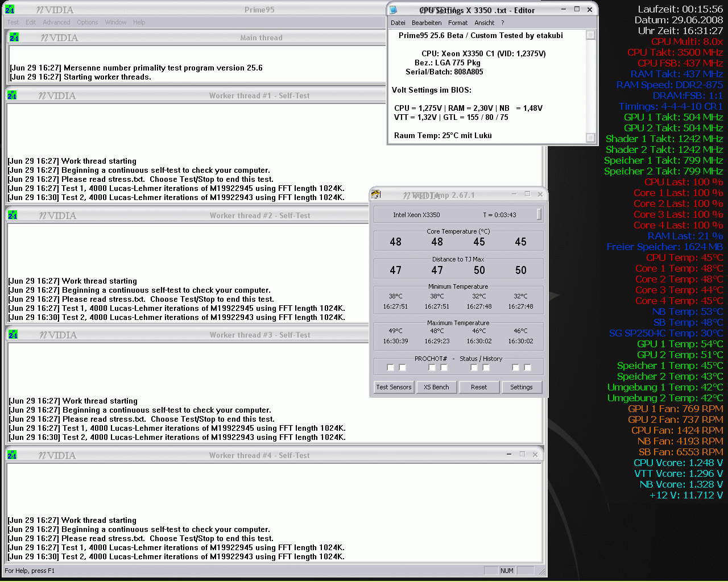This screenshot has height=582, width=728.
Task: Close the Real Temp window
Action: pyautogui.click(x=540, y=194)
